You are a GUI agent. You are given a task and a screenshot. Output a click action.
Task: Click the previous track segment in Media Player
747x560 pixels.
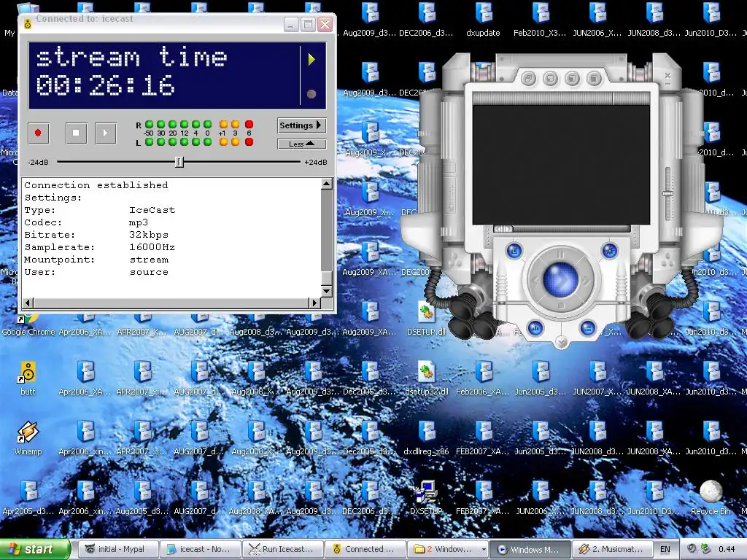(x=535, y=281)
